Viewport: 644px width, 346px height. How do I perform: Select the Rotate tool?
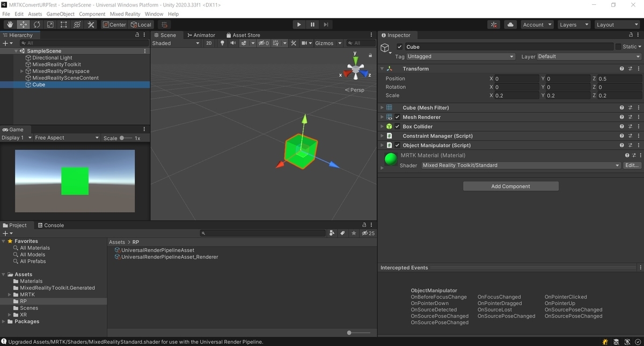[x=36, y=25]
